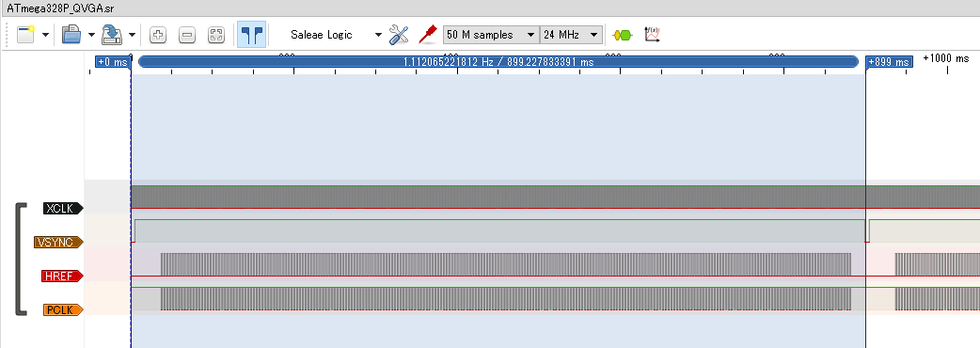Screen dimensions: 980x348
Task: Click zoom to fit icon
Action: tap(216, 35)
